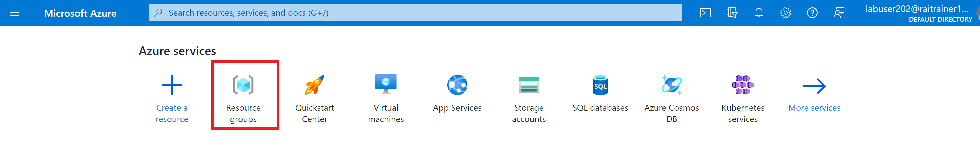Open SQL databases cylinder icon
The height and width of the screenshot is (151, 980).
tap(600, 85)
